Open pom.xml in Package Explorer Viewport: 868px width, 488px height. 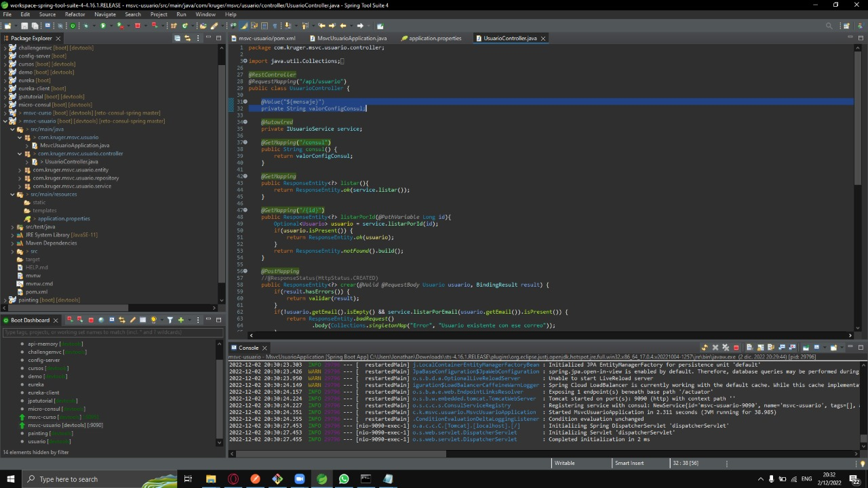(37, 292)
